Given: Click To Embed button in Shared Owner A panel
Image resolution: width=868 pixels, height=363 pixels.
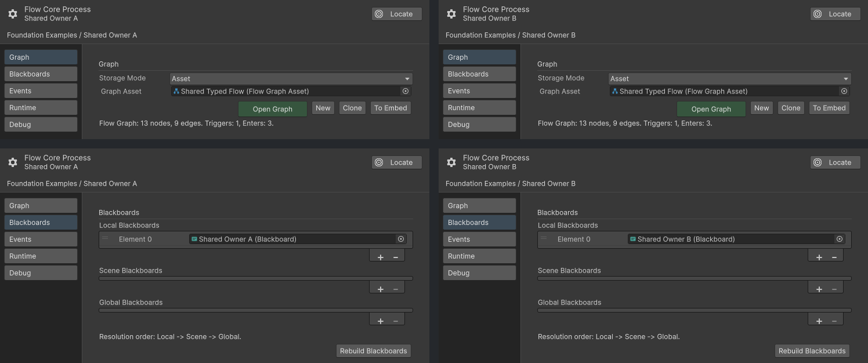Looking at the screenshot, I should point(390,108).
